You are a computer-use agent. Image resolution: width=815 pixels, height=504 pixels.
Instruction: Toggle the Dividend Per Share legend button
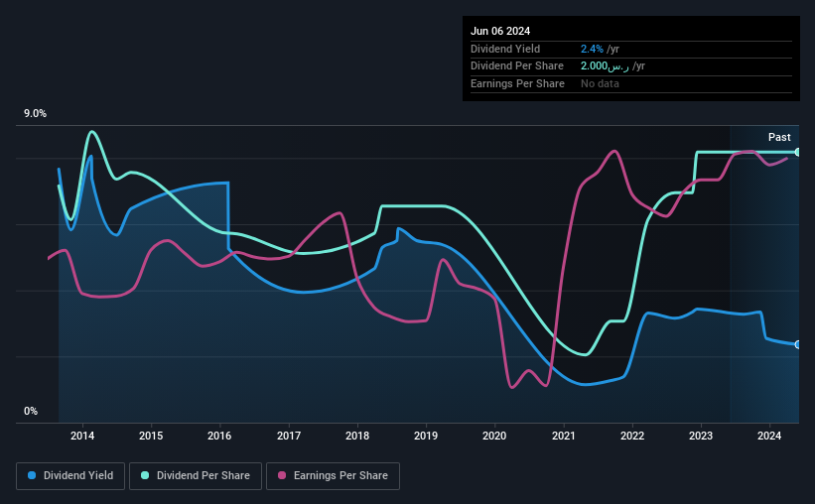tap(196, 476)
